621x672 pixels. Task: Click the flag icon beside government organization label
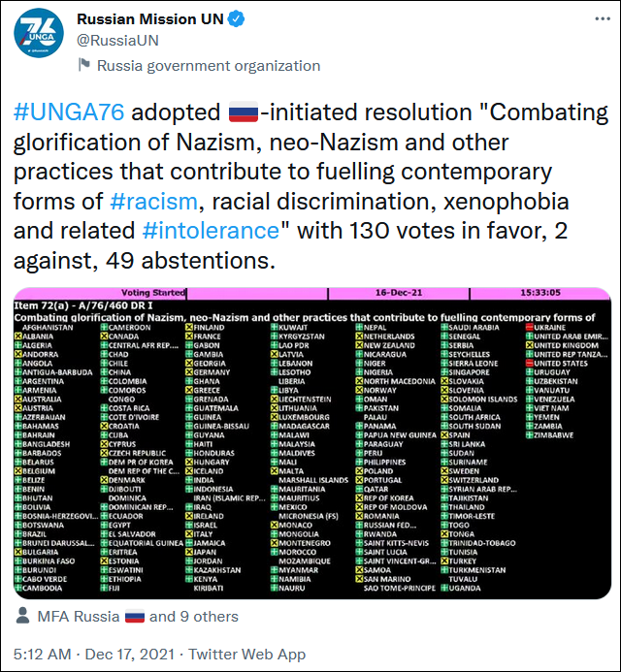(84, 66)
